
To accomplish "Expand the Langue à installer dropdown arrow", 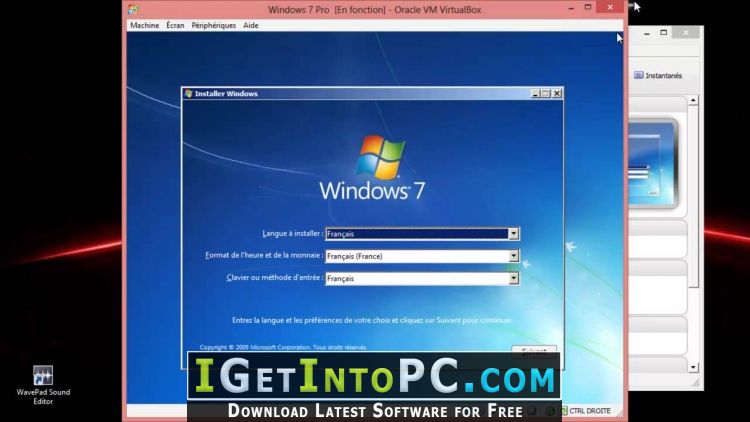I will click(513, 234).
